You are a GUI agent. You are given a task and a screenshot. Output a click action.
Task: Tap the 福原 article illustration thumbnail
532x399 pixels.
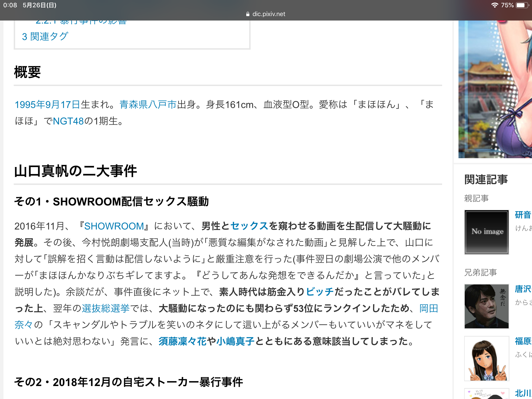pos(487,358)
